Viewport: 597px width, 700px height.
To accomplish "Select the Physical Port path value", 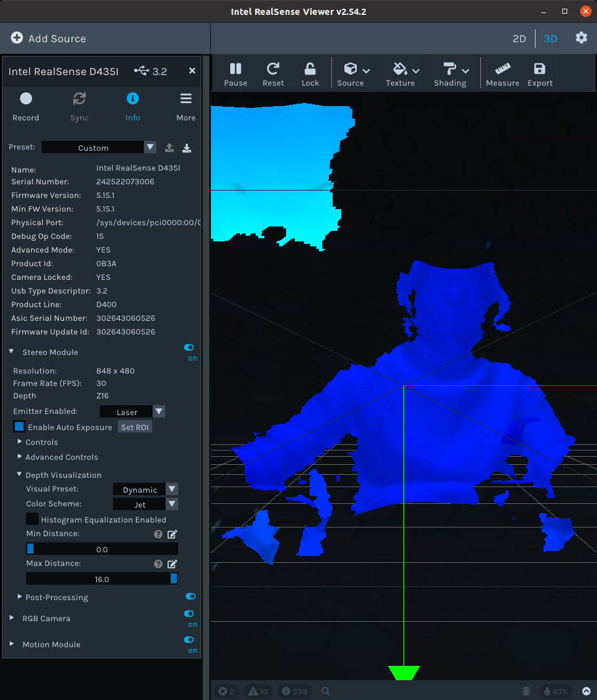I will [148, 222].
